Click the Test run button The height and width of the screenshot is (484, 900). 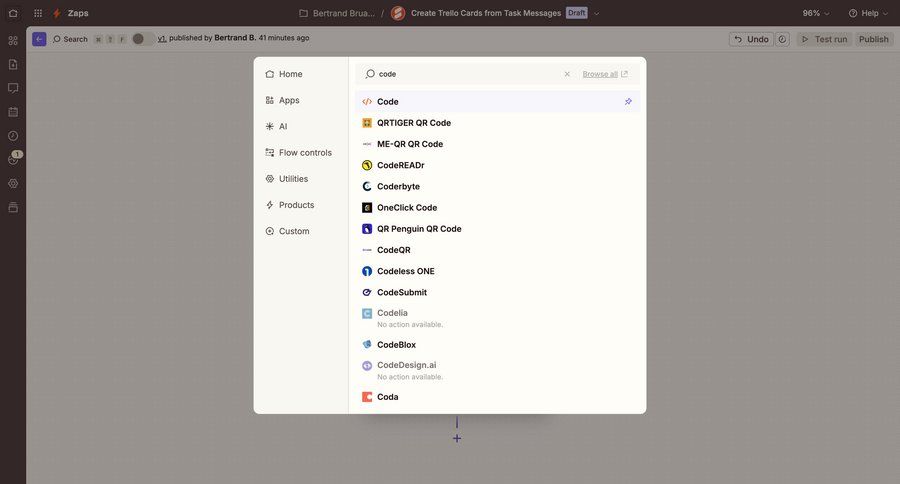824,39
